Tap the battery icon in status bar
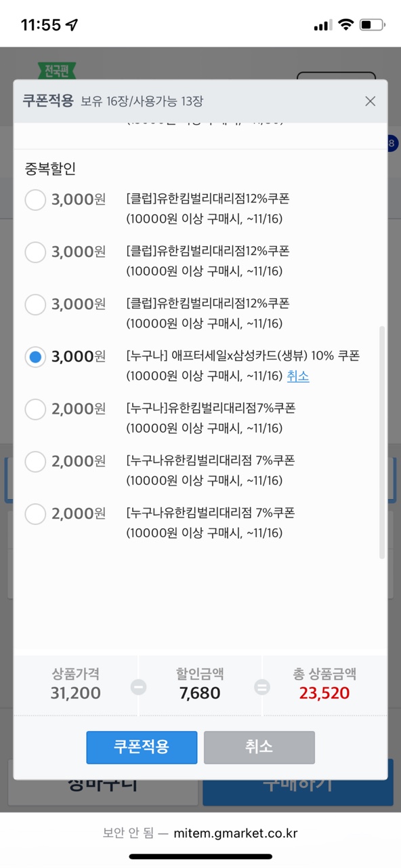Viewport: 401px width, 868px height. pyautogui.click(x=373, y=25)
